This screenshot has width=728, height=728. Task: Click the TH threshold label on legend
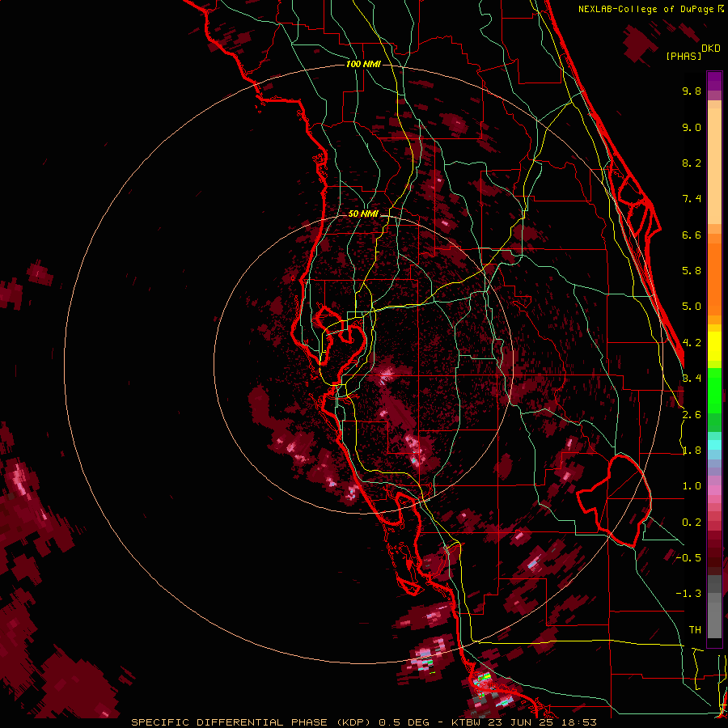click(x=695, y=630)
